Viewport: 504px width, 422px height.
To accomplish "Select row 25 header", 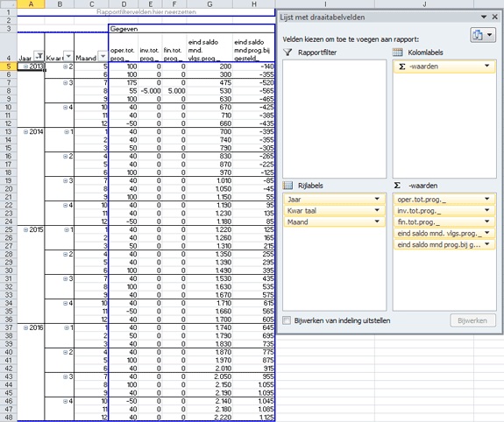I will 9,229.
